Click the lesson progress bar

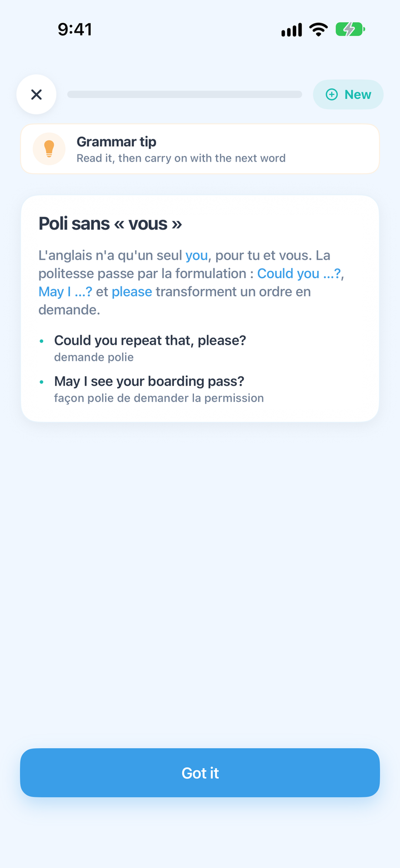click(x=184, y=94)
